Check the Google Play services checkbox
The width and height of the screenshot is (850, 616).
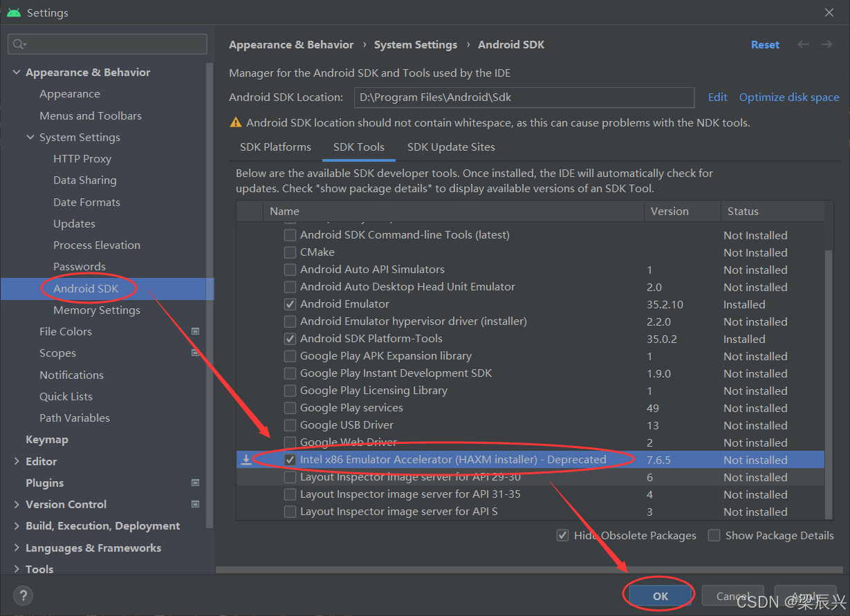pos(290,408)
